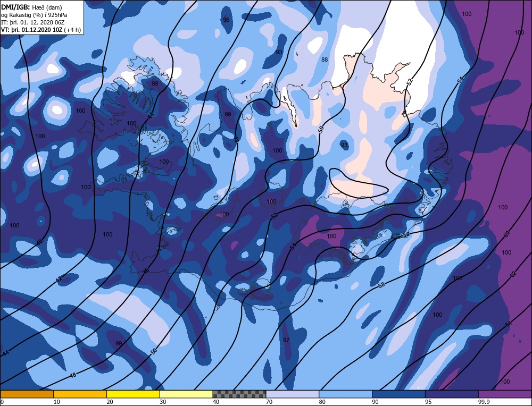Click the '70' legend scale value
The width and height of the screenshot is (532, 406).
[x=269, y=402]
